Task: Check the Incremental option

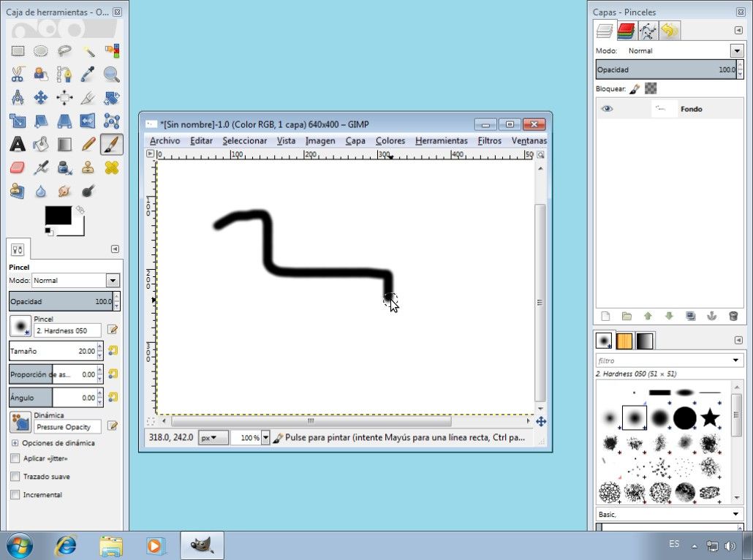Action: coord(15,495)
